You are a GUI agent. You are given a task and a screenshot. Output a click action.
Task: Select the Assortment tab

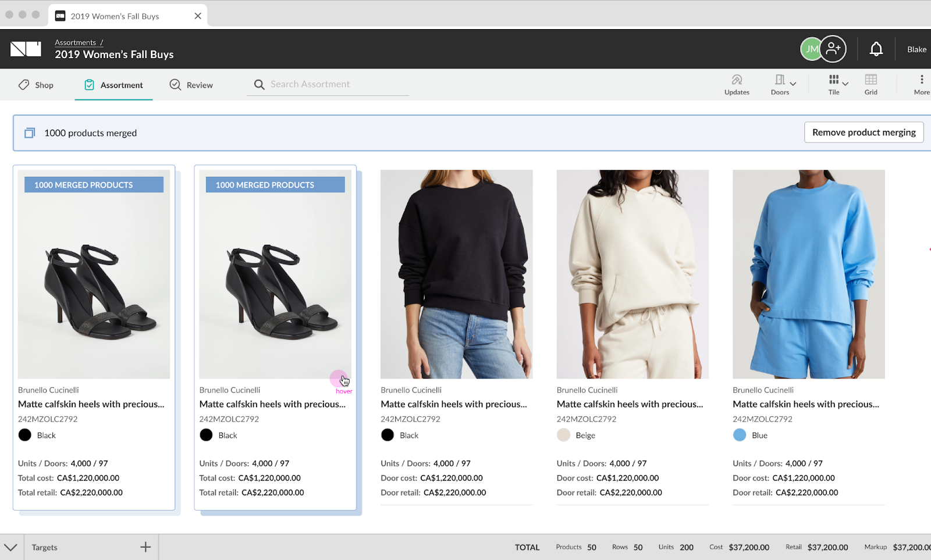(x=113, y=85)
